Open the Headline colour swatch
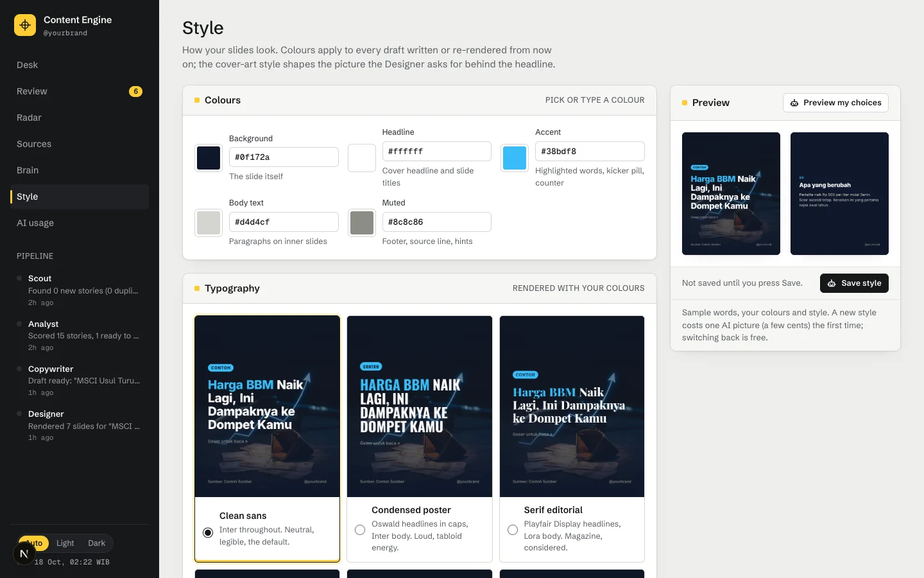This screenshot has height=578, width=924. [362, 158]
